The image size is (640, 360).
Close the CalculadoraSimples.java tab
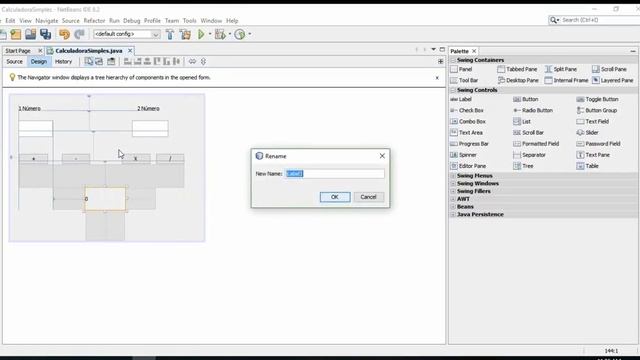[x=130, y=51]
